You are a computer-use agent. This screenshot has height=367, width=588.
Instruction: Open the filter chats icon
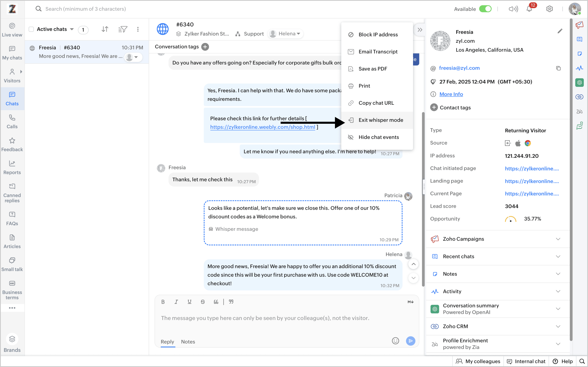[123, 29]
